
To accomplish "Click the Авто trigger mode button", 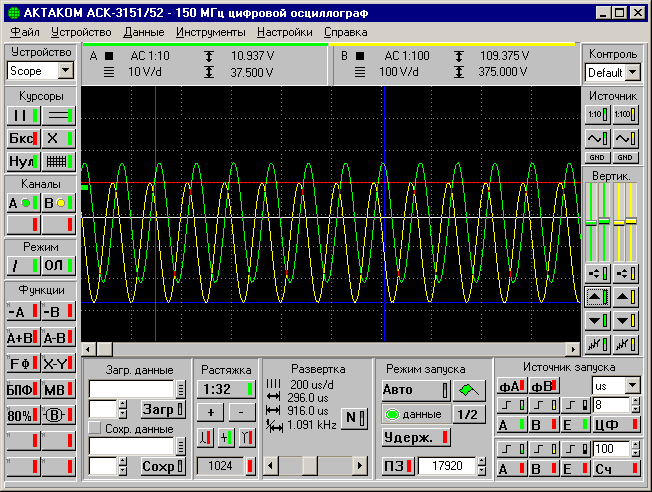I will (416, 390).
